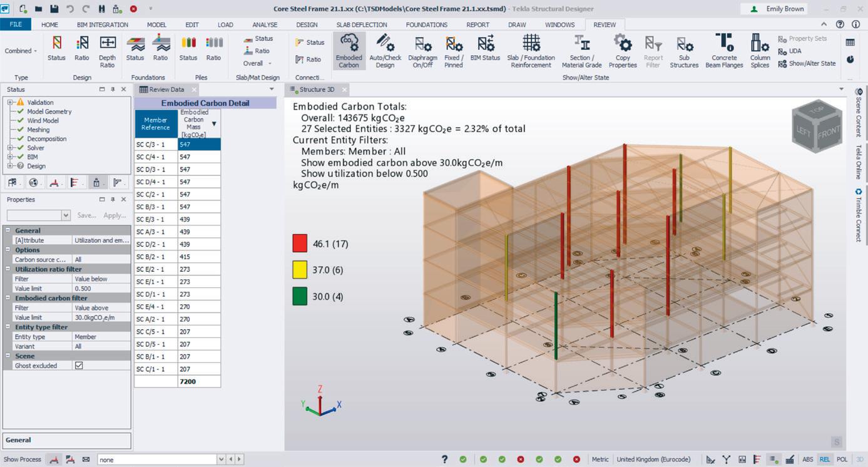Switch to the ANALYSE ribbon tab

click(x=265, y=24)
